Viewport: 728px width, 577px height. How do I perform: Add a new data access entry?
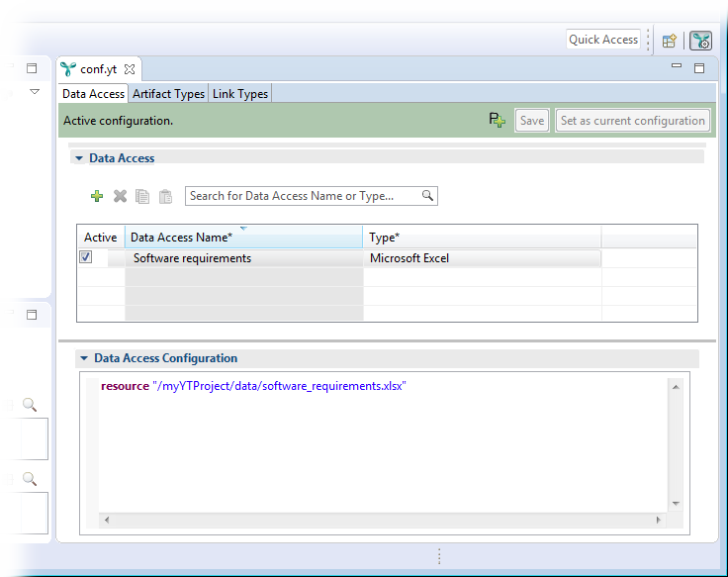tap(97, 196)
